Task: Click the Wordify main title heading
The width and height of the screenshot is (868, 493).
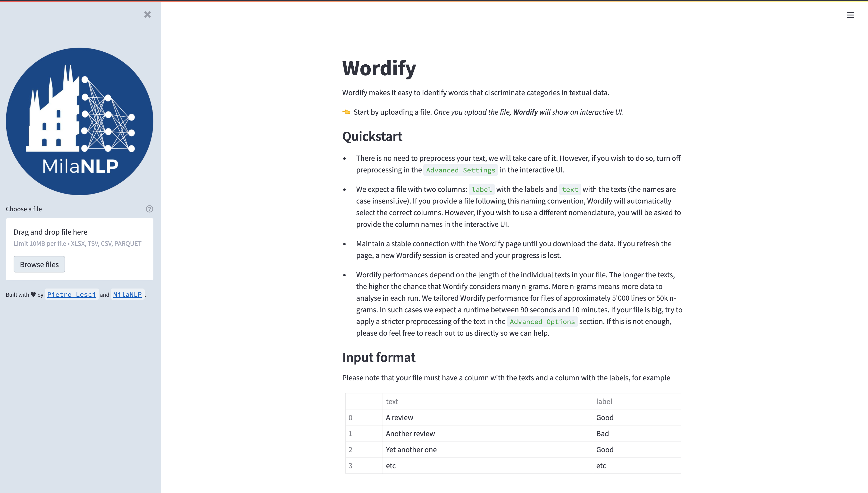Action: tap(379, 68)
